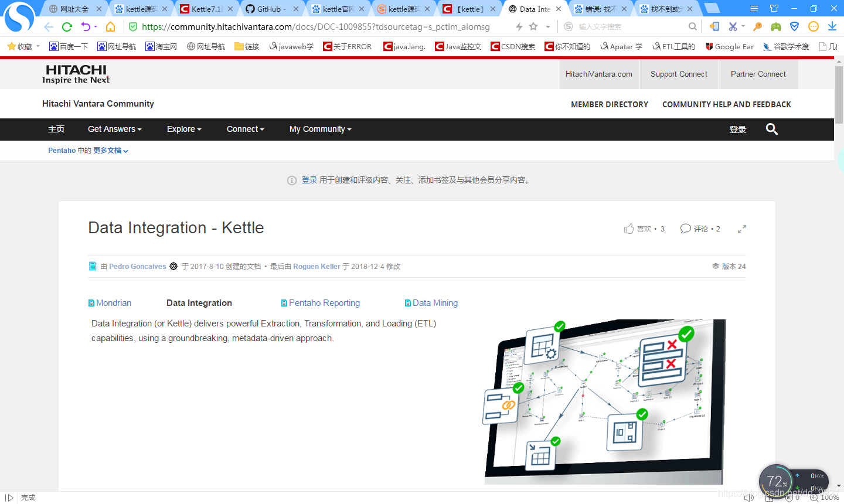The image size is (844, 504).
Task: Open the dropdown arrow next to bookmark star
Action: (548, 26)
